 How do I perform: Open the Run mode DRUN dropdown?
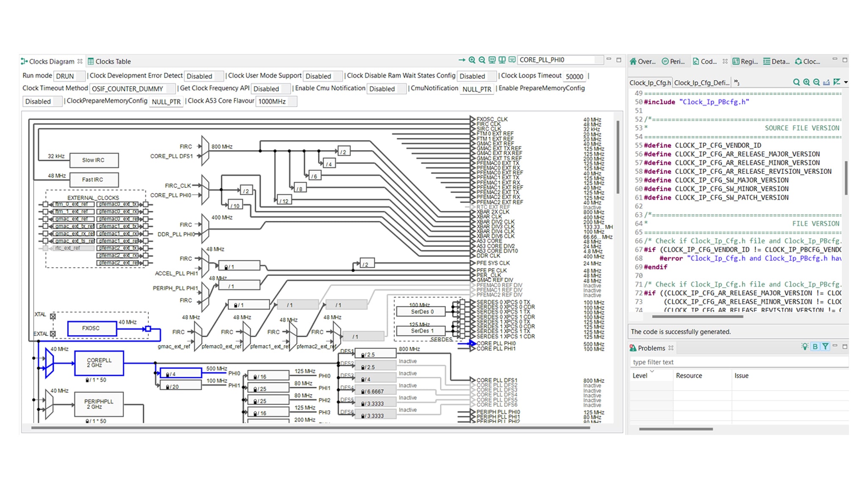coord(70,76)
